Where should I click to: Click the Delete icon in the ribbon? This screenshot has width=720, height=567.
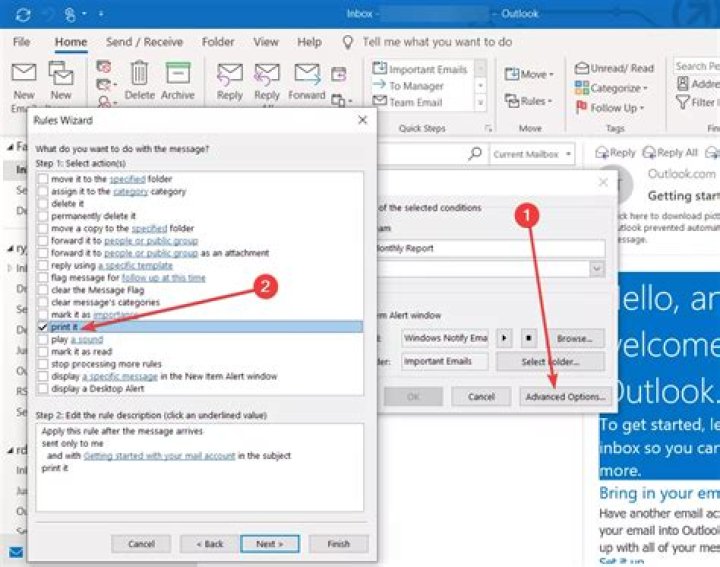(140, 78)
